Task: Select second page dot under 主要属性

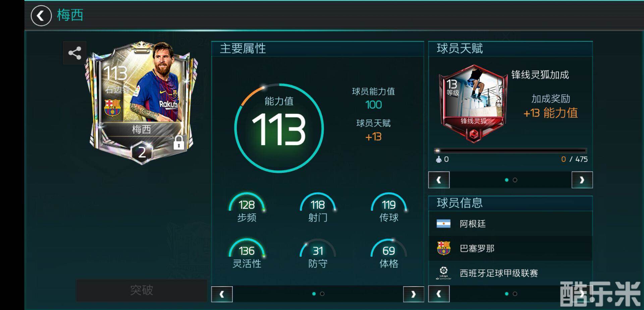Action: click(x=322, y=294)
